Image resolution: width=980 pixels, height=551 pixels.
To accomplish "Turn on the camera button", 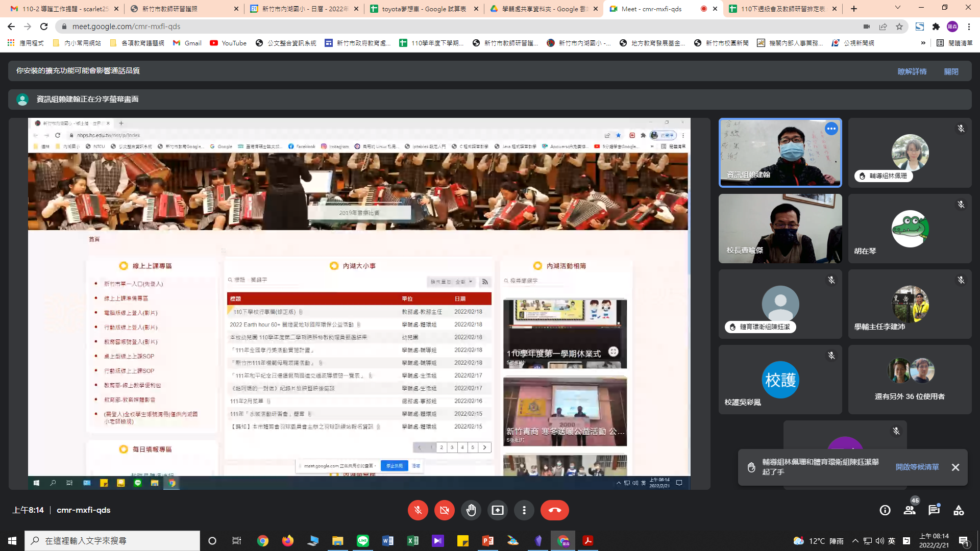I will pyautogui.click(x=445, y=510).
